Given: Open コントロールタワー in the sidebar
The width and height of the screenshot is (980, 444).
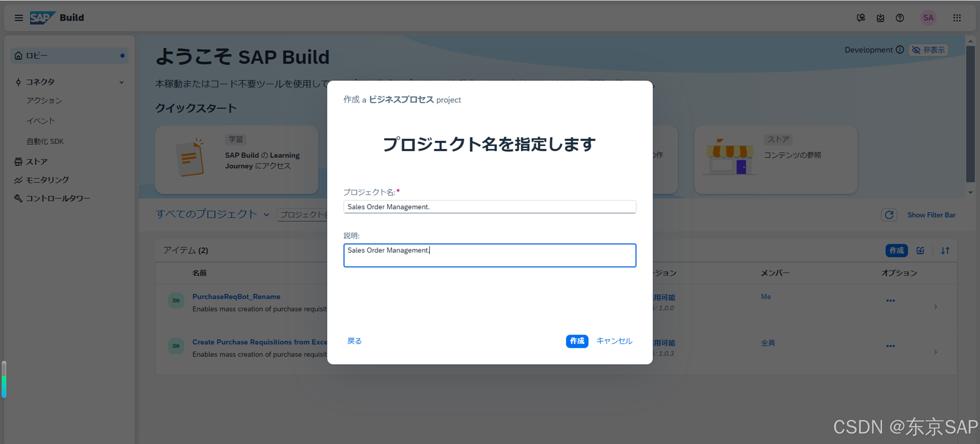Looking at the screenshot, I should click(58, 198).
